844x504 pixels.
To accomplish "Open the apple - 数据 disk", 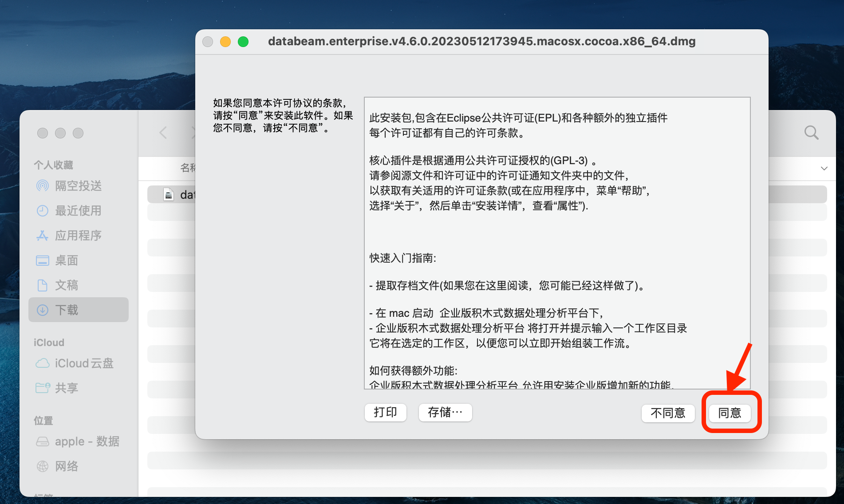I will click(x=87, y=441).
